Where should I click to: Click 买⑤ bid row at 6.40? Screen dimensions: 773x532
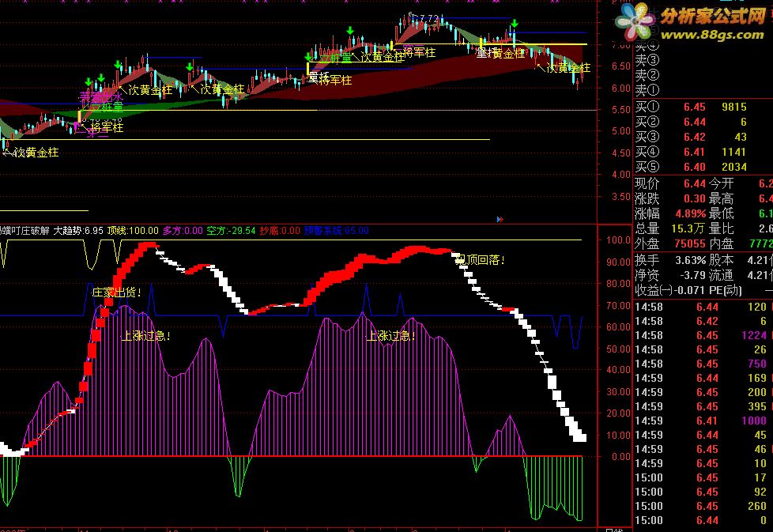pyautogui.click(x=691, y=167)
